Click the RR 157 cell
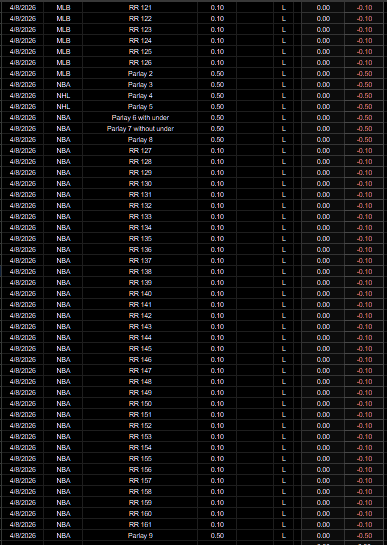 coord(140,481)
